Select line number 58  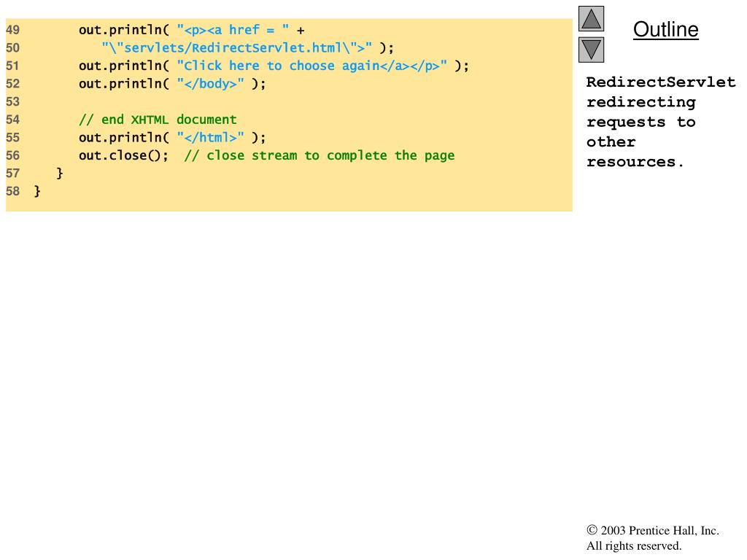pos(13,192)
